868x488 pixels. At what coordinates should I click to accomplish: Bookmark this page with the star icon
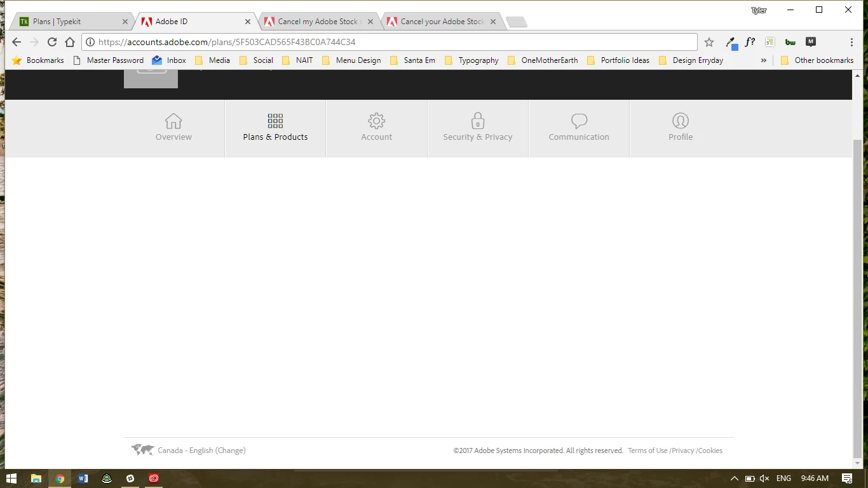[x=709, y=42]
